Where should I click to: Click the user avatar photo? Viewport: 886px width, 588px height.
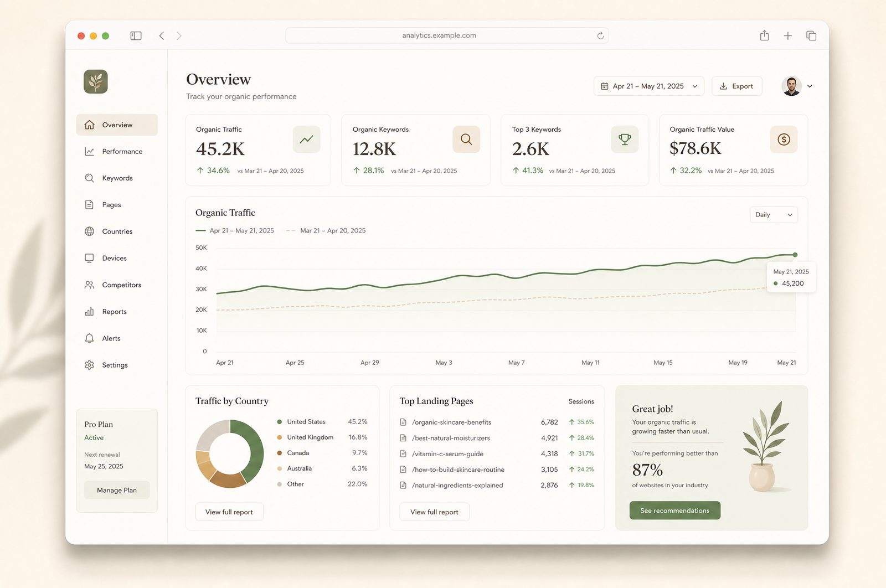(x=791, y=86)
